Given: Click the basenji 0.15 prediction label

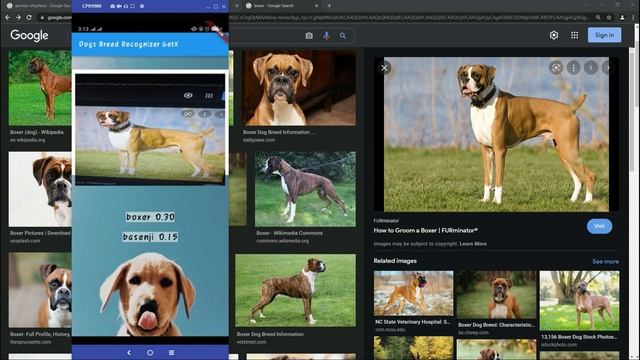Looking at the screenshot, I should coord(150,237).
